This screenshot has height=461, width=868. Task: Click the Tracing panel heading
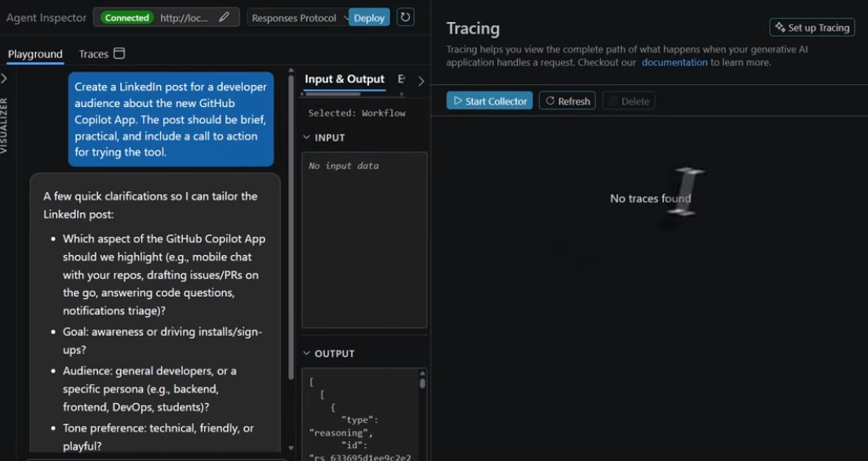coord(473,29)
